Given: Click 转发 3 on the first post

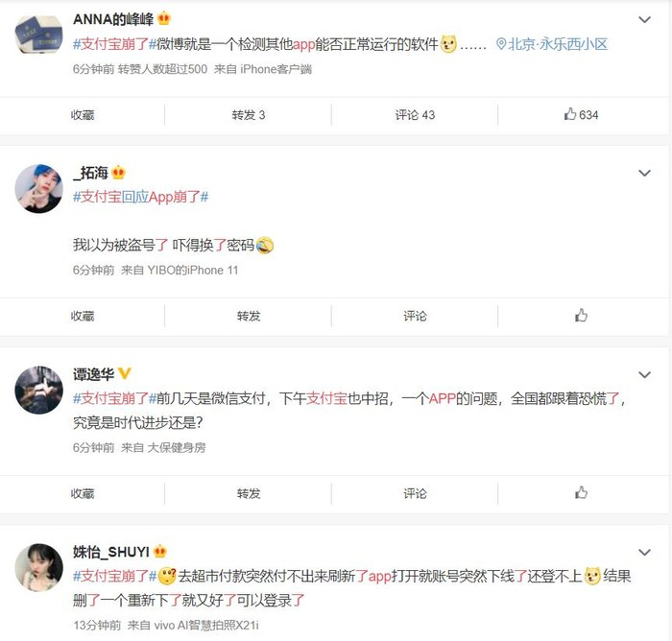Looking at the screenshot, I should click(249, 115).
